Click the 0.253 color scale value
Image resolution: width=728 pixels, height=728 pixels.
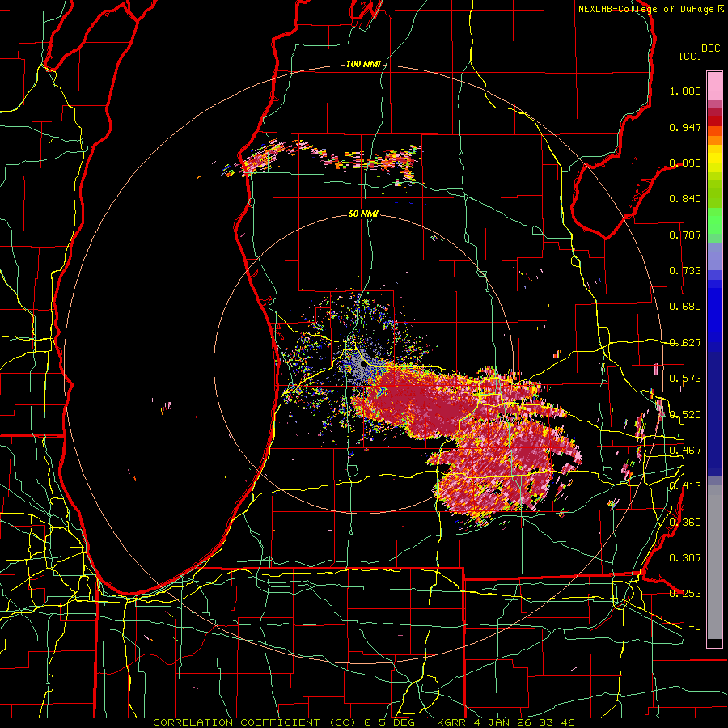685,594
